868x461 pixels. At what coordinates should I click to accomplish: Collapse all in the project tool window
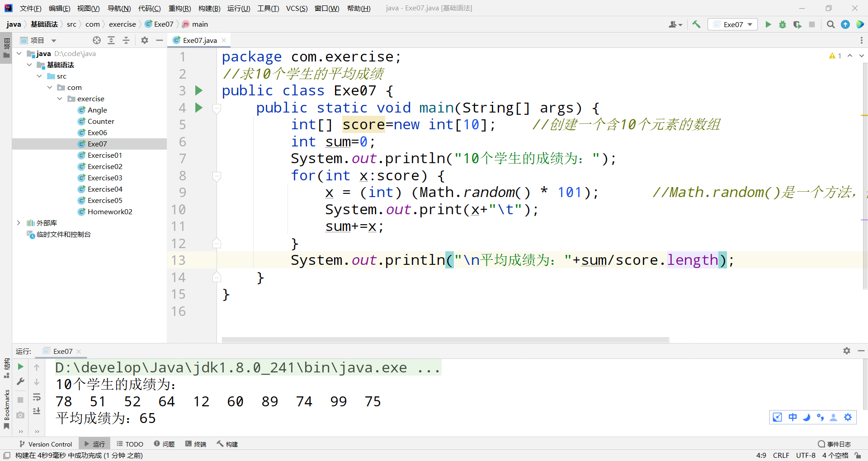126,40
